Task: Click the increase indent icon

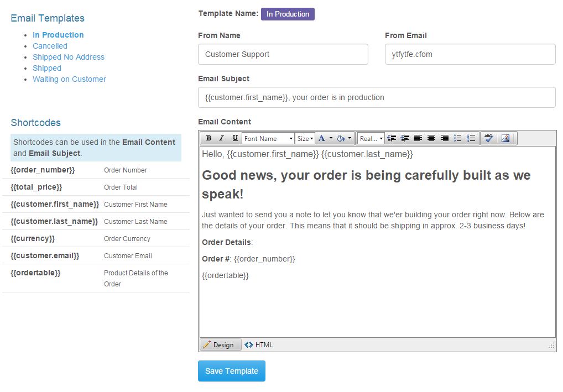Action: (x=392, y=138)
